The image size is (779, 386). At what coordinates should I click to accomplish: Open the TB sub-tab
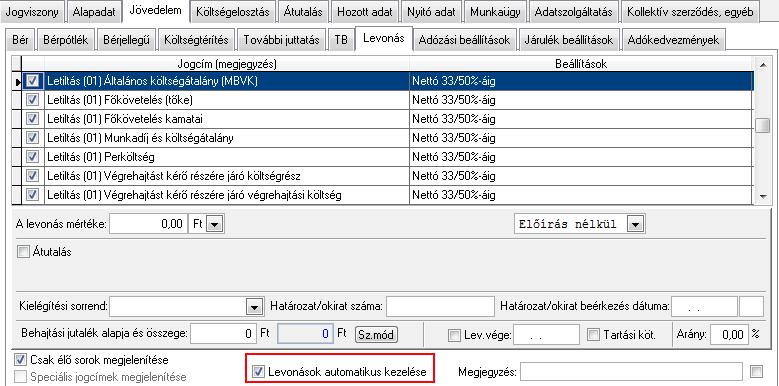click(341, 41)
